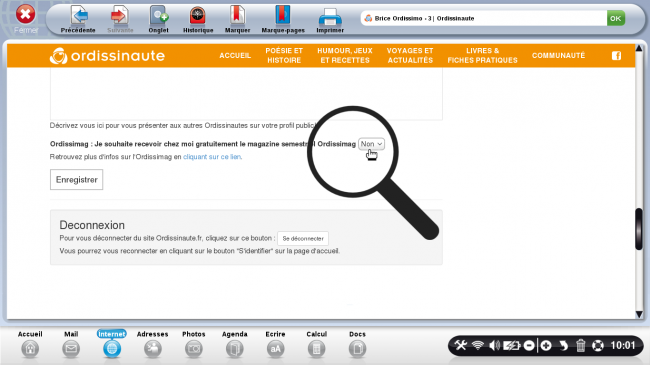Click the Se déconnecter button

303,238
